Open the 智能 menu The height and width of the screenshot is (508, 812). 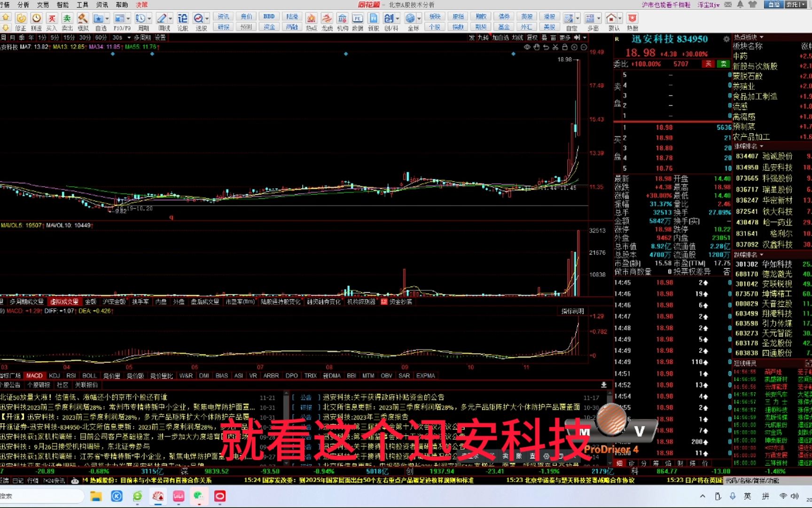coord(62,4)
